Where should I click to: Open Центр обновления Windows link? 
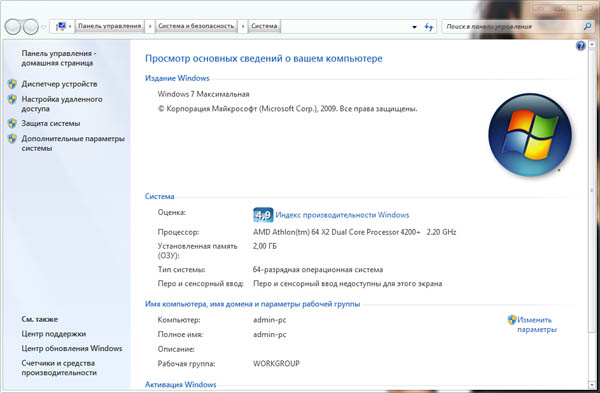click(x=72, y=348)
